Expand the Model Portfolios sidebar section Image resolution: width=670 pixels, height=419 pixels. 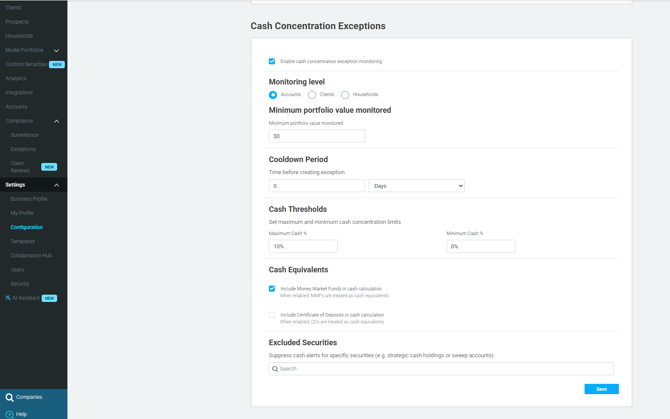click(x=56, y=50)
